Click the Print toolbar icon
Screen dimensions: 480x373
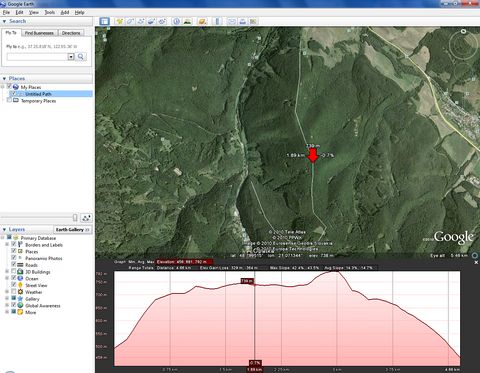(243, 21)
